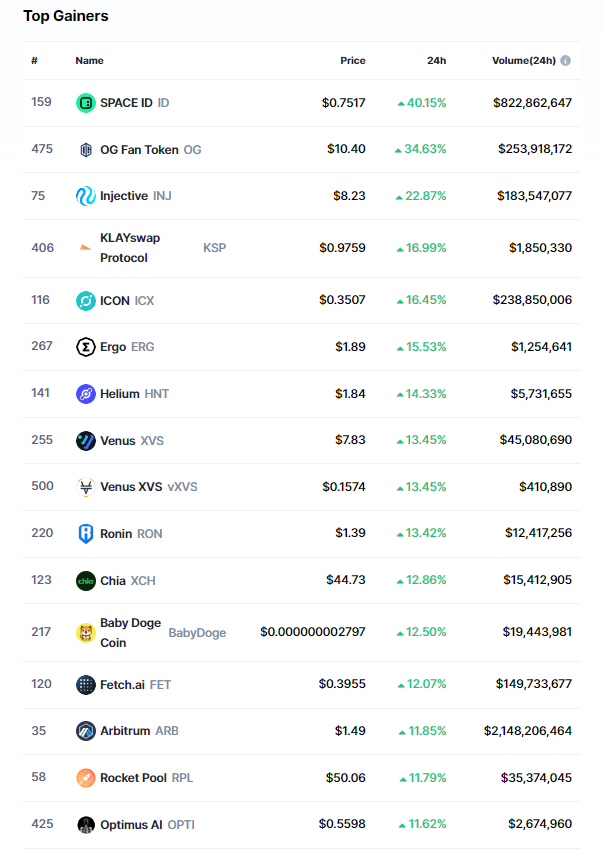This screenshot has height=855, width=602.
Task: Click the Volume(24h) info icon
Action: point(566,61)
